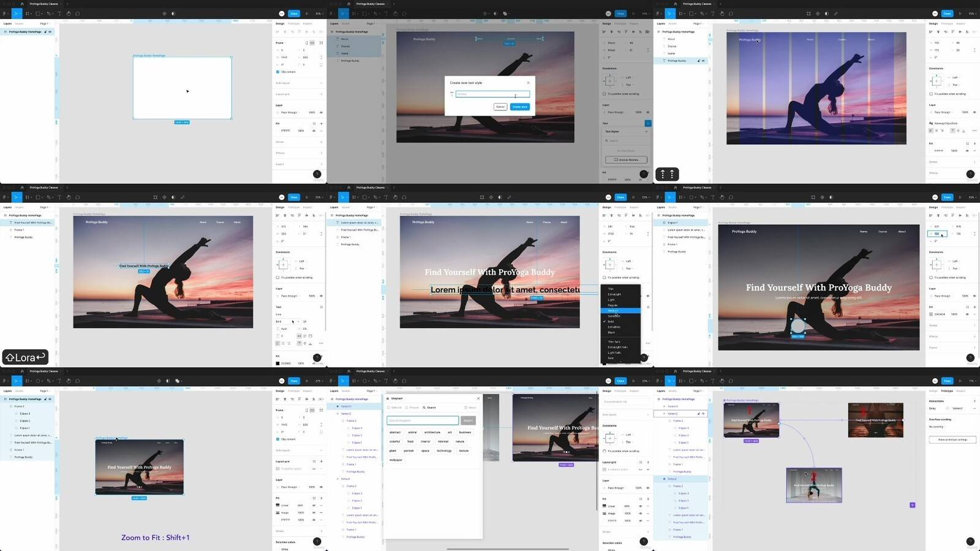Screen dimensions: 980x551
Task: Select Comment tool in selected Ellipse 1 window
Action: click(731, 197)
